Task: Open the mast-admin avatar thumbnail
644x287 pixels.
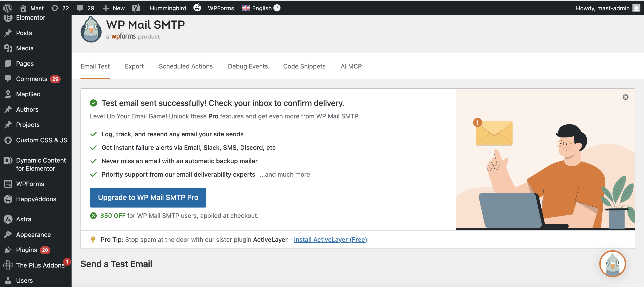Action: pyautogui.click(x=636, y=8)
